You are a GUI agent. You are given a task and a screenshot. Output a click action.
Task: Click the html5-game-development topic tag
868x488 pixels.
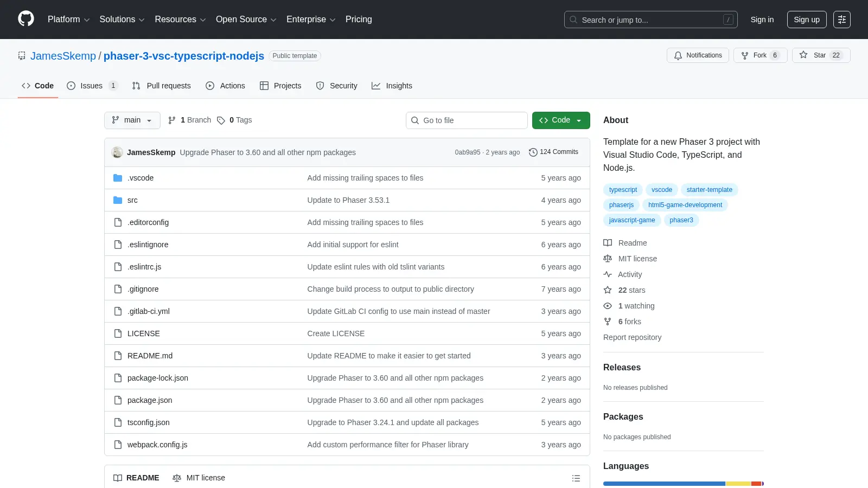pos(685,205)
